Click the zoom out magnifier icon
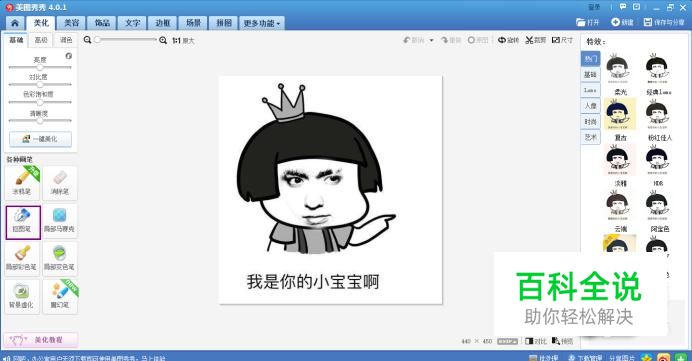692x361 pixels. click(x=87, y=40)
